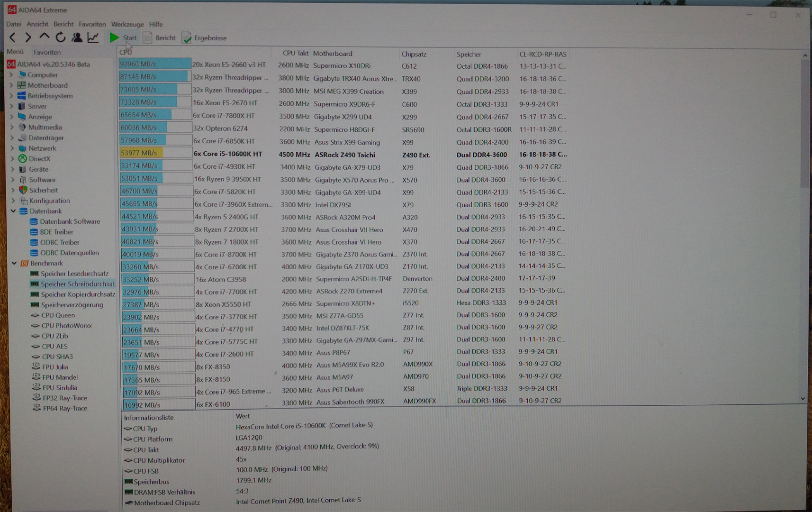Sort by the Speicher column header
This screenshot has height=512, width=812.
[x=469, y=54]
